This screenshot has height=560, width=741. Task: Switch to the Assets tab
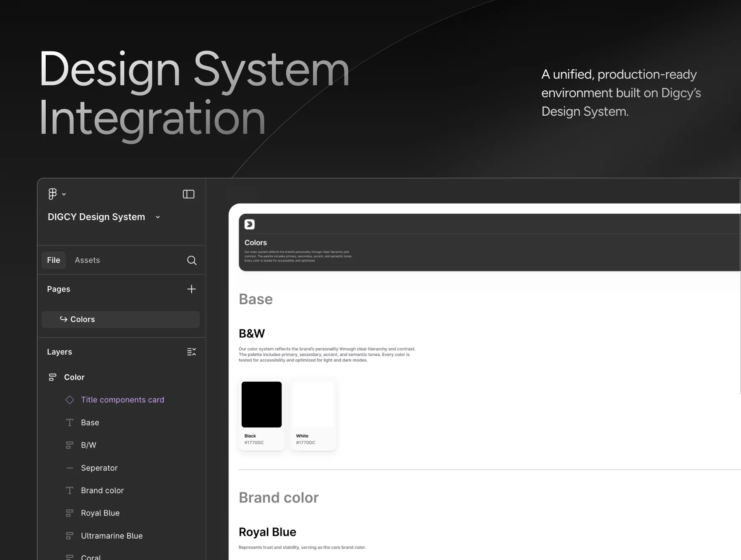coord(87,260)
